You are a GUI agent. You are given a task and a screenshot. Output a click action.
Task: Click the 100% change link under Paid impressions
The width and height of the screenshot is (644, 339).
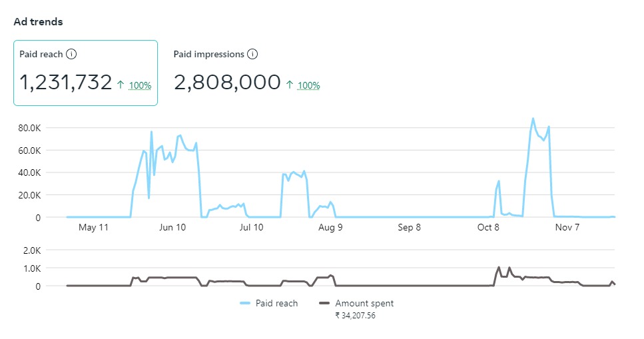pos(308,85)
